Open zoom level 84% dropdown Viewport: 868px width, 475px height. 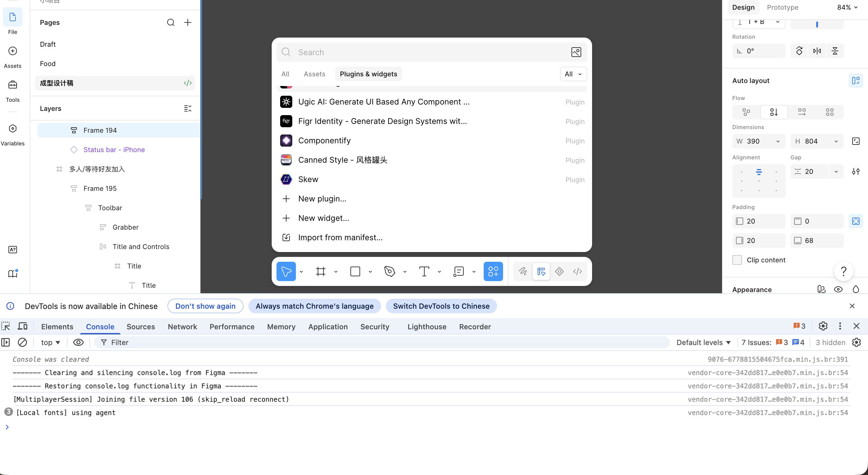847,7
